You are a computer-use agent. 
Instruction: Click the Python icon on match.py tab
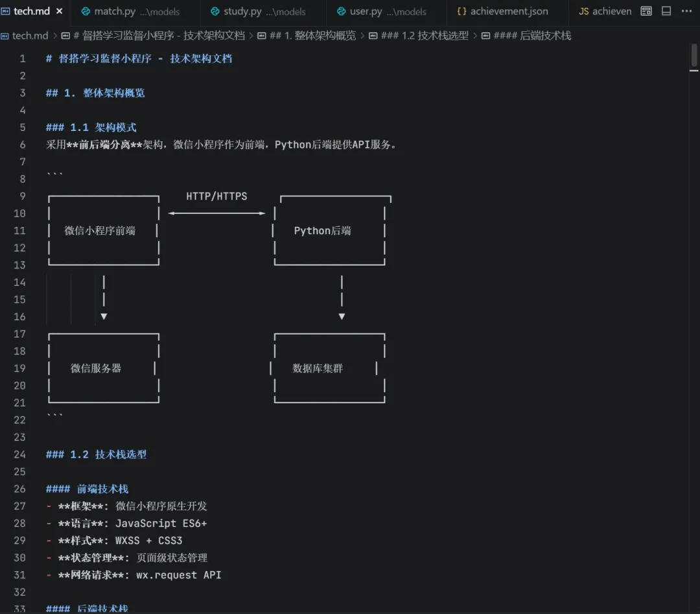click(86, 11)
